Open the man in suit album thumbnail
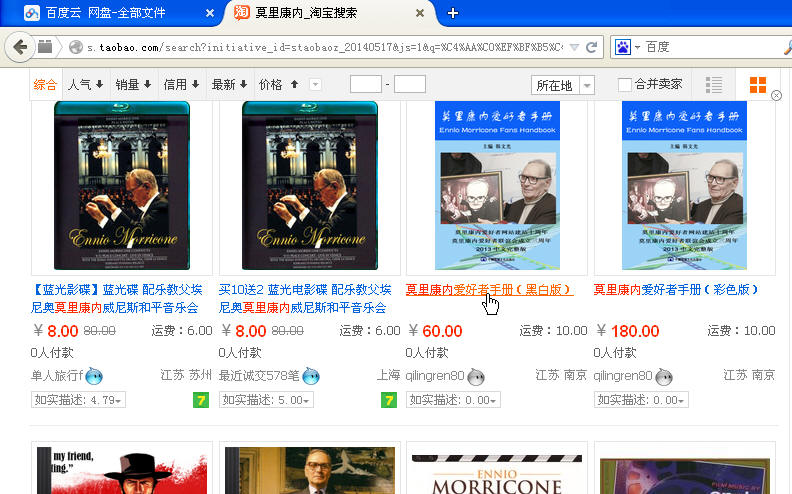Viewport: 792px width, 494px height. click(310, 470)
